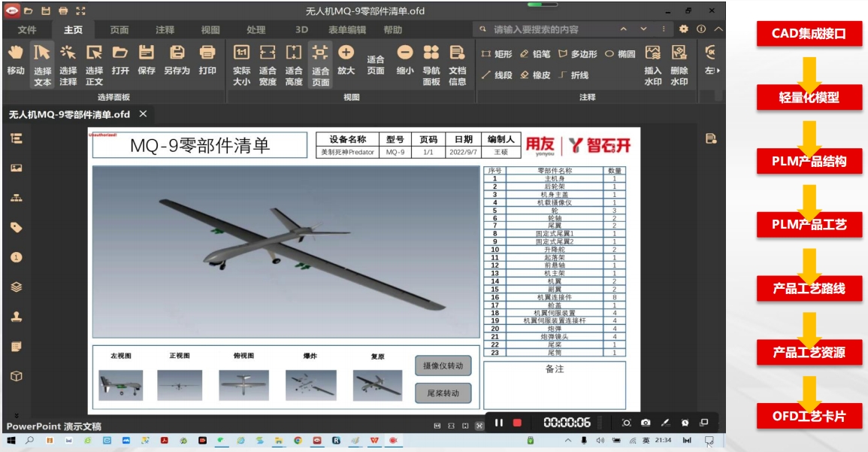The image size is (868, 452).
Task: Zoom in with 放大
Action: (346, 60)
